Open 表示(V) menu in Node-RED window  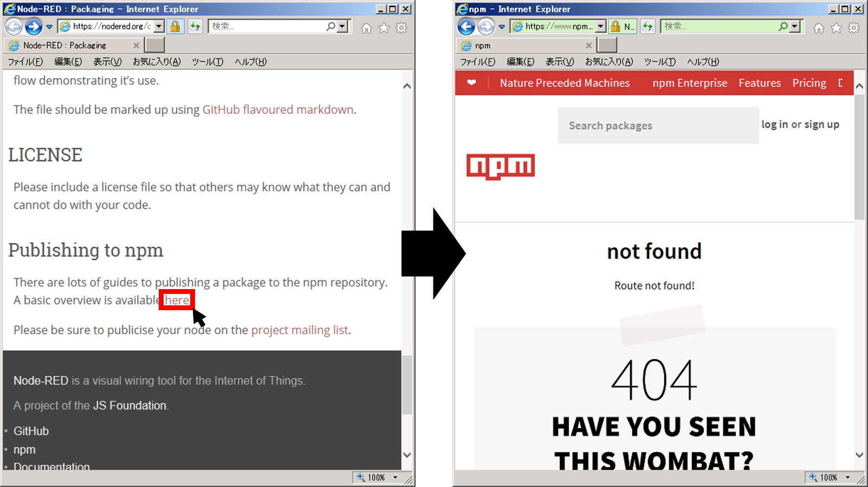point(107,62)
